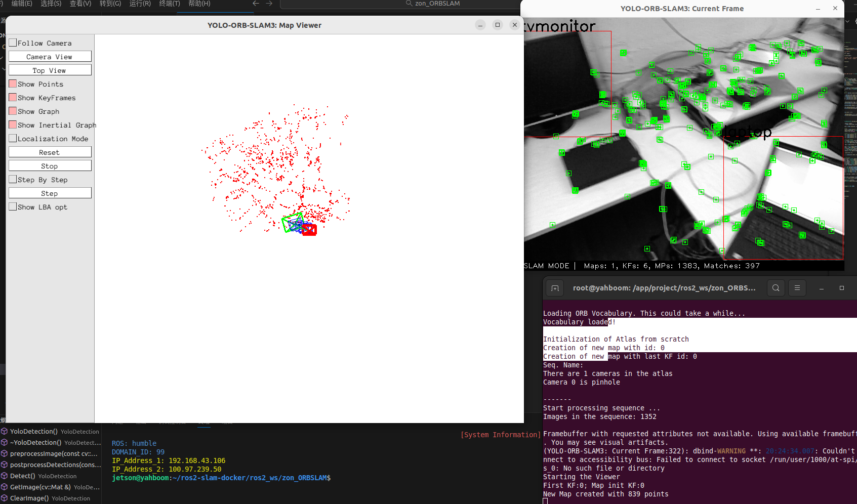Image resolution: width=857 pixels, height=504 pixels.
Task: Open search in the root@yahboom terminal
Action: click(776, 288)
